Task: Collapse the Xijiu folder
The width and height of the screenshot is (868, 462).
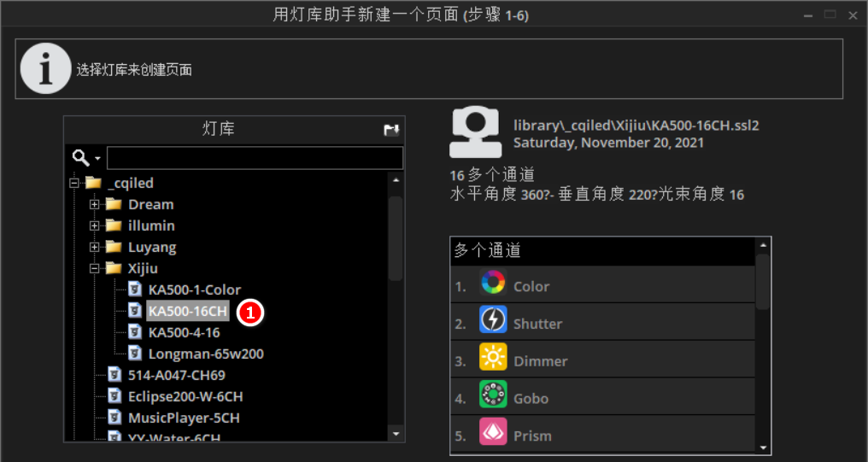Action: (96, 268)
